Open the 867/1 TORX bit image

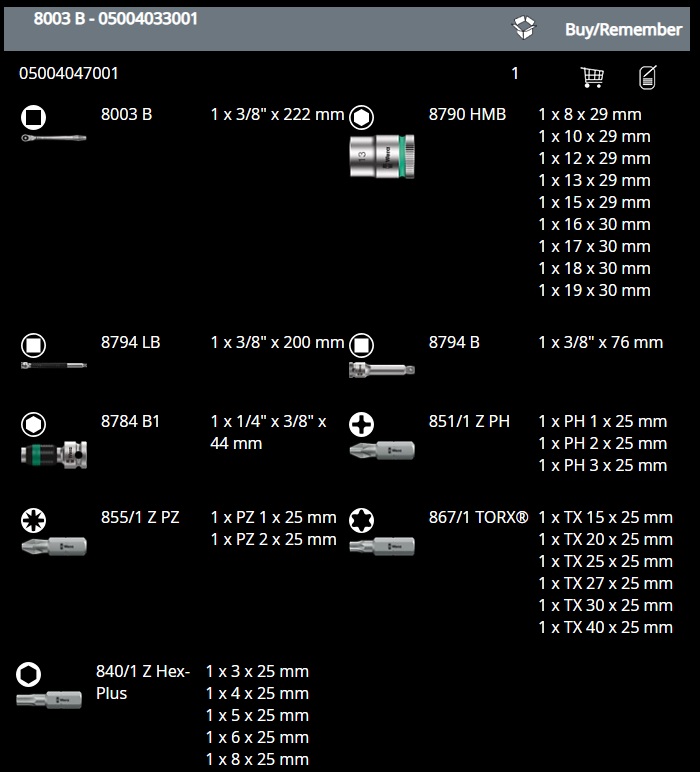pos(382,546)
